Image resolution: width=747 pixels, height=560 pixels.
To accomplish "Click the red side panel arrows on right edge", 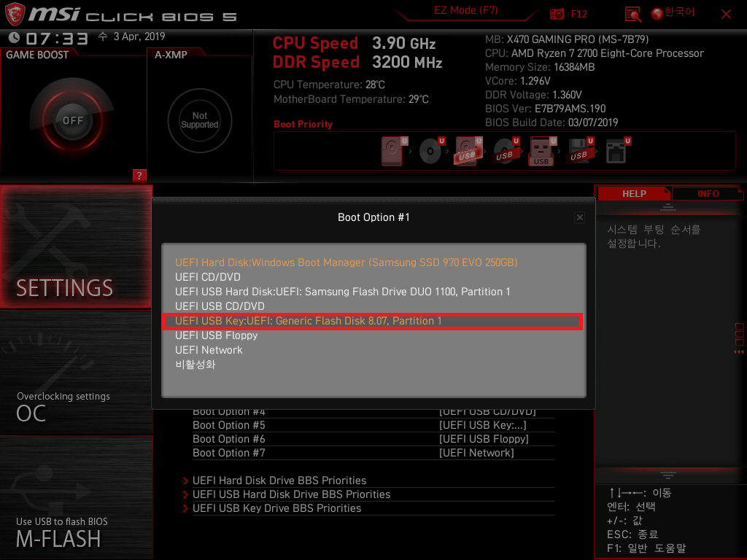I will click(739, 352).
